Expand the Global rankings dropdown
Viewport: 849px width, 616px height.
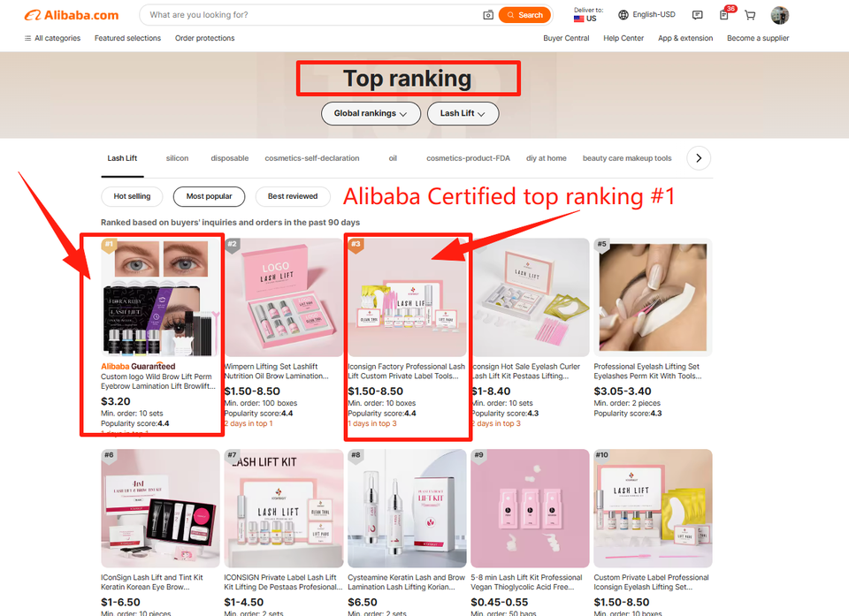pos(371,114)
